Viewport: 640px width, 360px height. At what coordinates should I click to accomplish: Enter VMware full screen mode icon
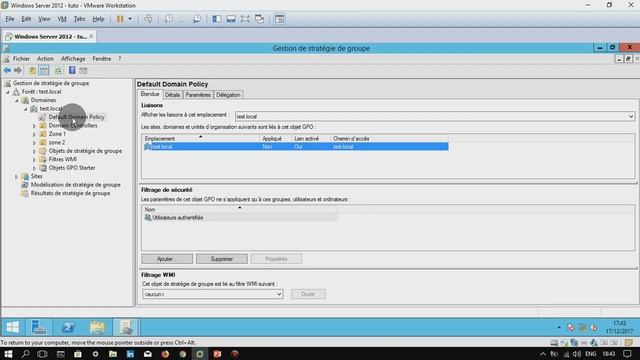245,19
